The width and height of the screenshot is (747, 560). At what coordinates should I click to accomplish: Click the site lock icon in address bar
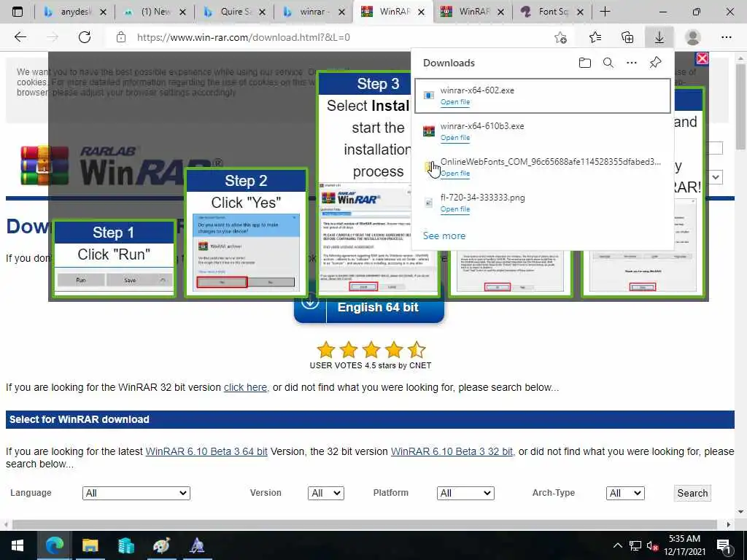point(121,37)
